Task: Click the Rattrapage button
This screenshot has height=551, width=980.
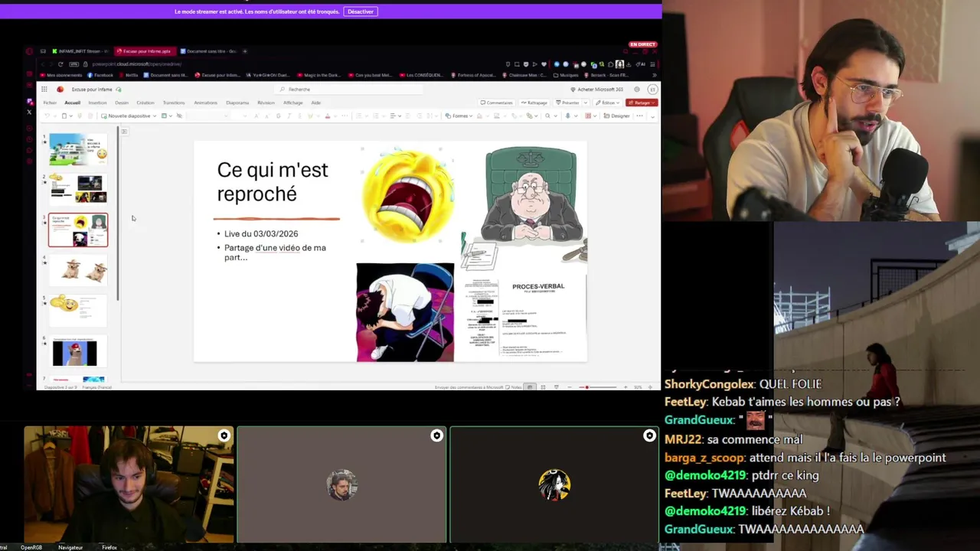Action: click(534, 103)
